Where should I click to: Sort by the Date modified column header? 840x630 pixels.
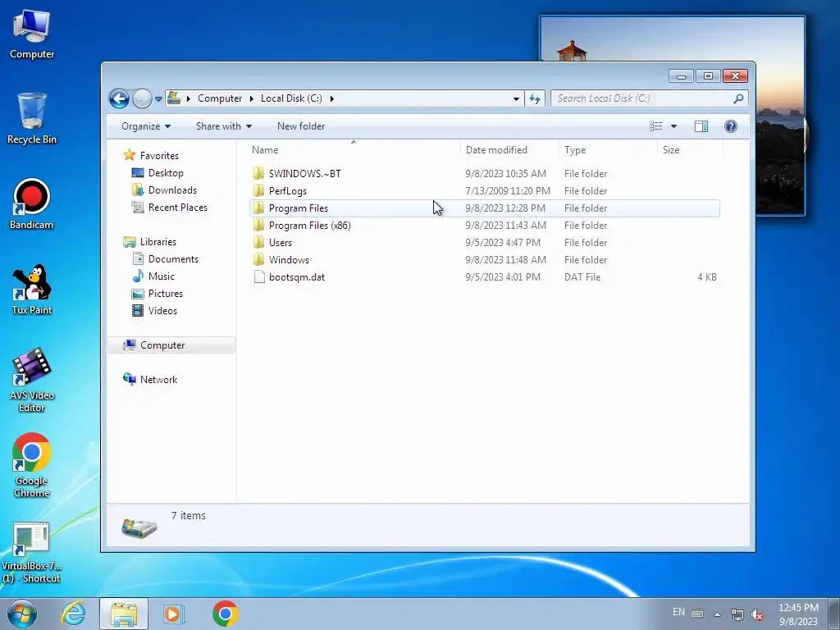click(x=509, y=150)
